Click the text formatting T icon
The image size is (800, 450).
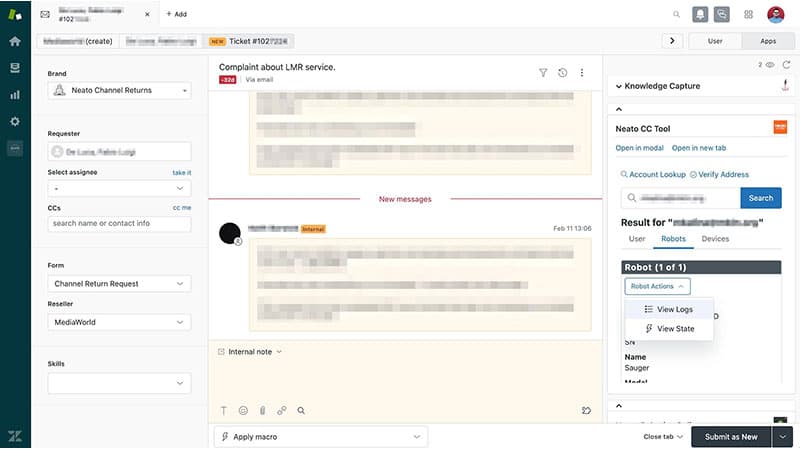pos(223,411)
